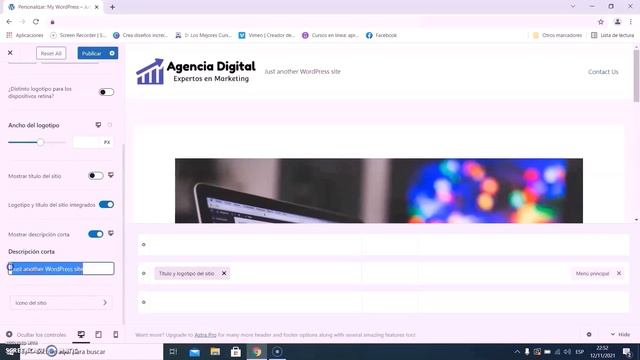Open the Facebook bookmark
Viewport: 640px width, 360px height.
(x=382, y=36)
